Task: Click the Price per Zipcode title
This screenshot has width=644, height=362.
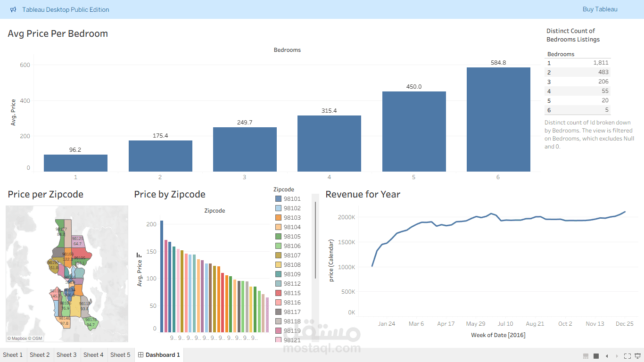Action: (46, 194)
